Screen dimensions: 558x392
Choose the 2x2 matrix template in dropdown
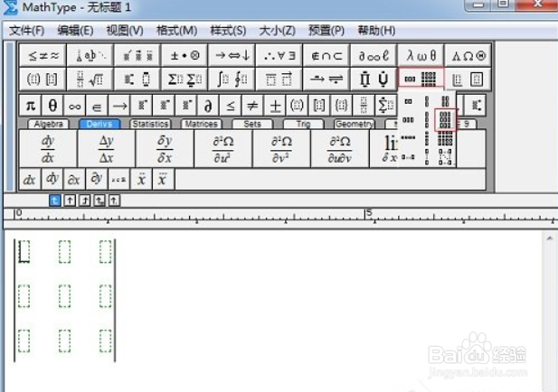(x=445, y=102)
